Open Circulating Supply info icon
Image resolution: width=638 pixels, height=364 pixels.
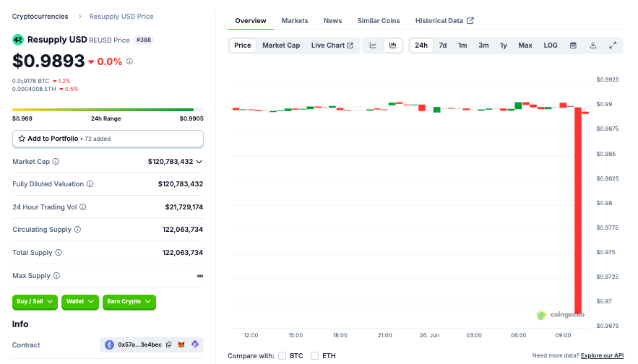tap(77, 230)
